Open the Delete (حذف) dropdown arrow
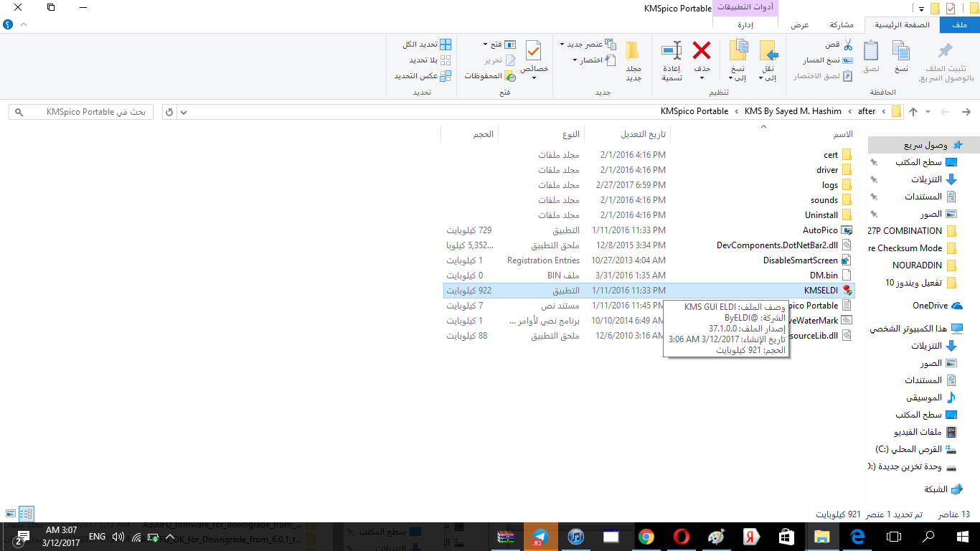980x551 pixels. click(x=702, y=77)
